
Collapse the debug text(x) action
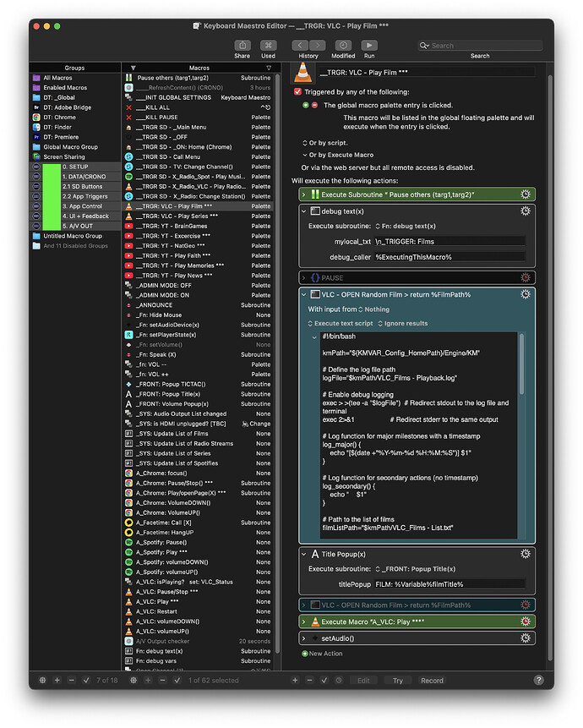[304, 211]
